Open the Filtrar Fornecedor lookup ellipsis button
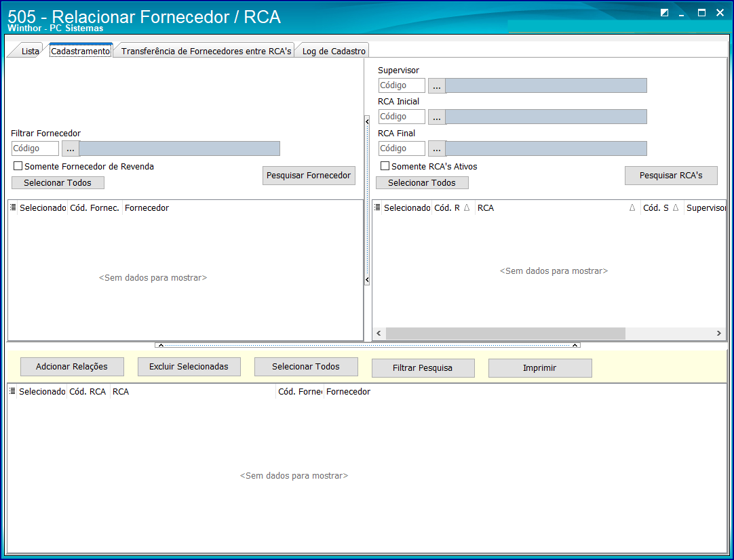Viewport: 734px width, 560px height. pos(71,148)
